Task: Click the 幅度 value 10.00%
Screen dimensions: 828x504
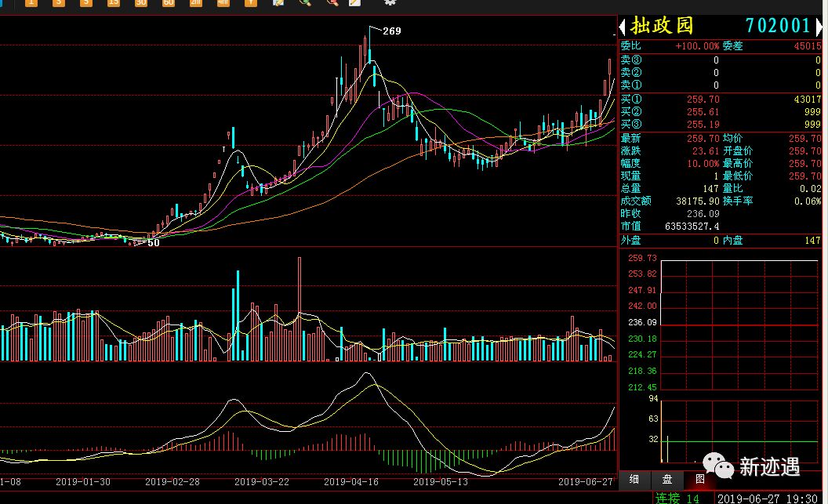Action: coord(703,164)
